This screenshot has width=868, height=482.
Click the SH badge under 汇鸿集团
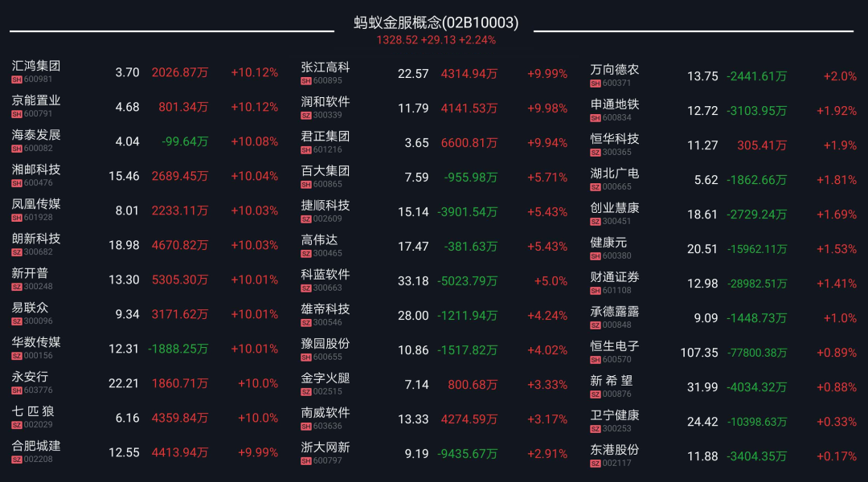pyautogui.click(x=17, y=80)
